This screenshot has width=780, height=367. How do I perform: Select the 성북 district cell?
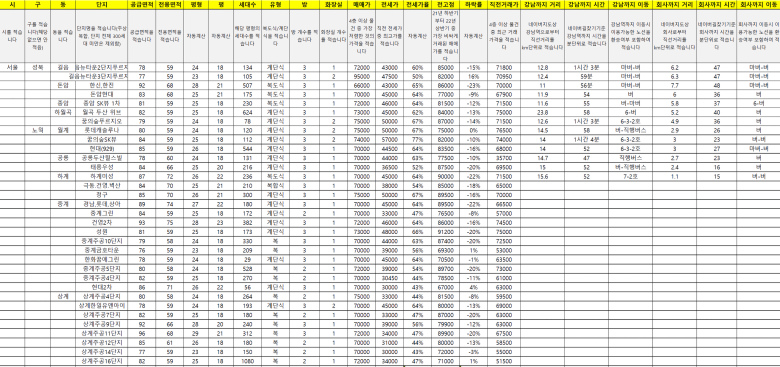(37, 67)
